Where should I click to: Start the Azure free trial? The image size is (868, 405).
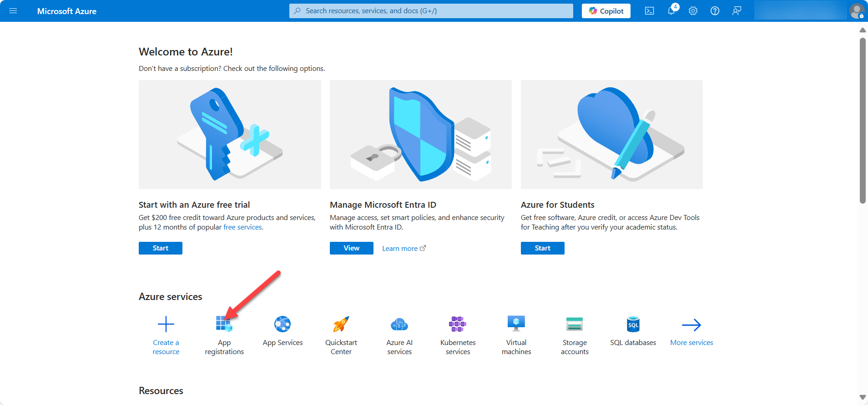160,248
